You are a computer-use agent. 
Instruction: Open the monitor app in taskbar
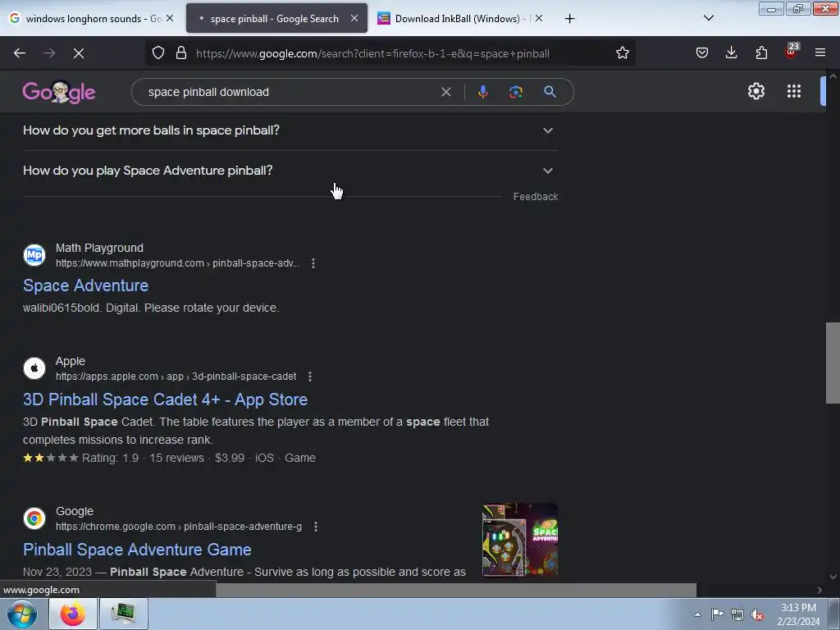tap(124, 614)
